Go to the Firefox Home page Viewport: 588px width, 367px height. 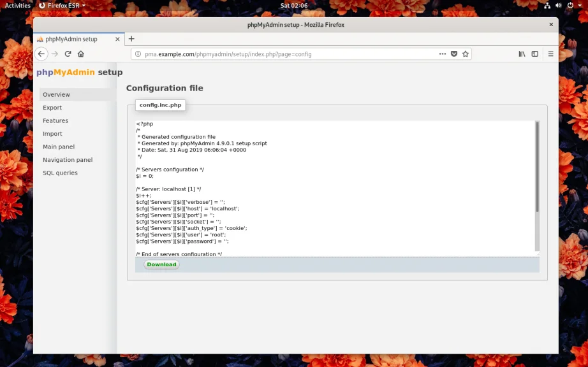(x=81, y=54)
